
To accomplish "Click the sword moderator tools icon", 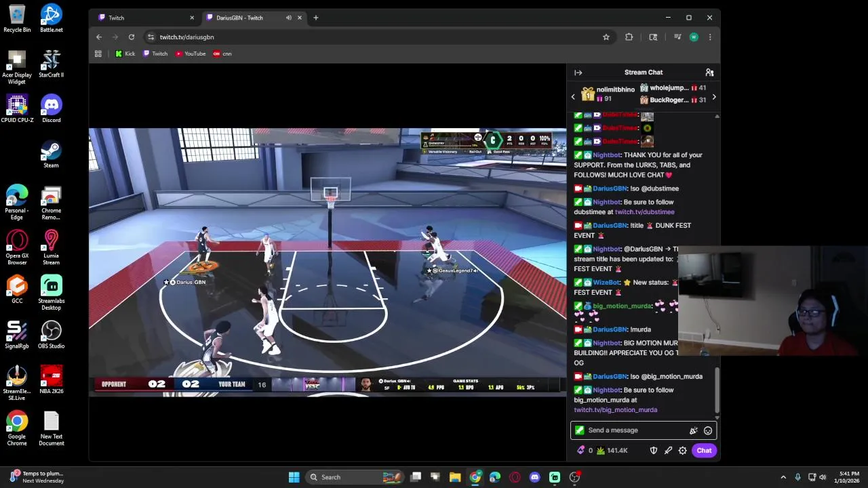I will coord(668,451).
